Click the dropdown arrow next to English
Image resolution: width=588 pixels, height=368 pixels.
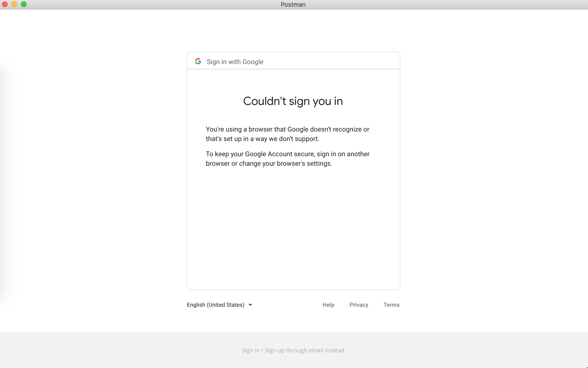[250, 305]
